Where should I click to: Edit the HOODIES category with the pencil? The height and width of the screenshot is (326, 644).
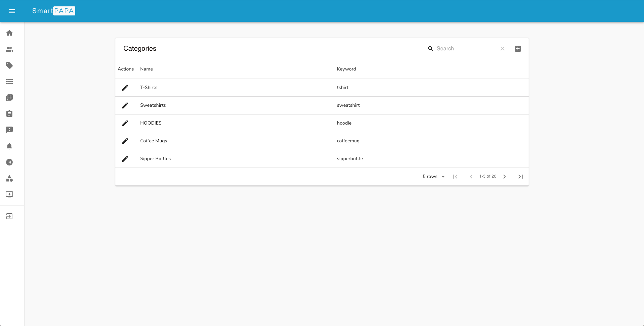pos(125,123)
